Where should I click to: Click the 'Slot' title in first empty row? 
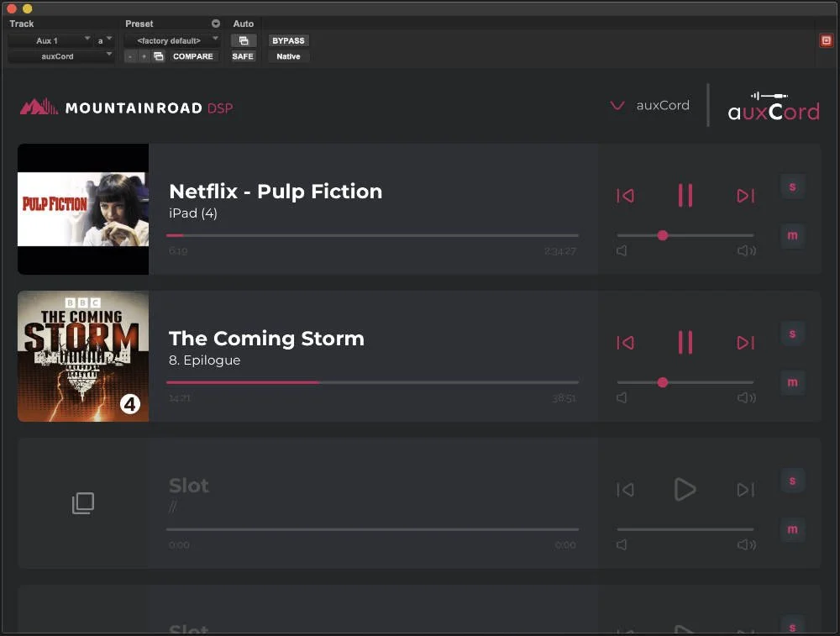point(188,486)
